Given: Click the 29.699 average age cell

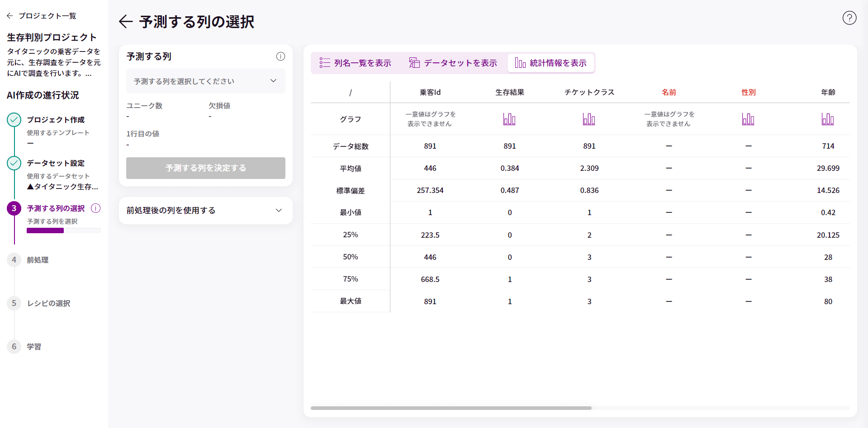Looking at the screenshot, I should click(828, 169).
